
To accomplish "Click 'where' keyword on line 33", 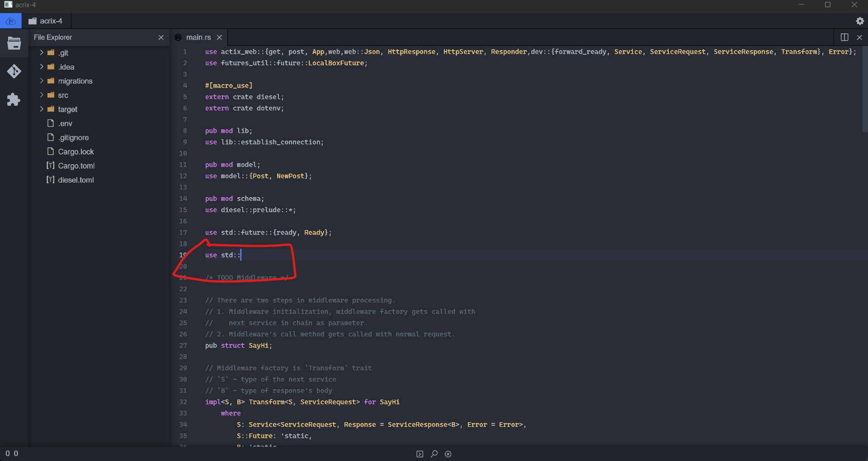I will click(231, 413).
